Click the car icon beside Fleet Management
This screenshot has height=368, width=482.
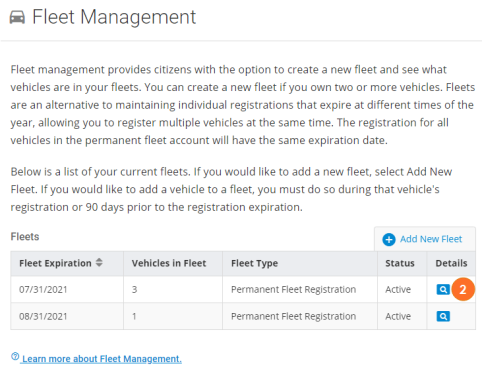point(17,17)
